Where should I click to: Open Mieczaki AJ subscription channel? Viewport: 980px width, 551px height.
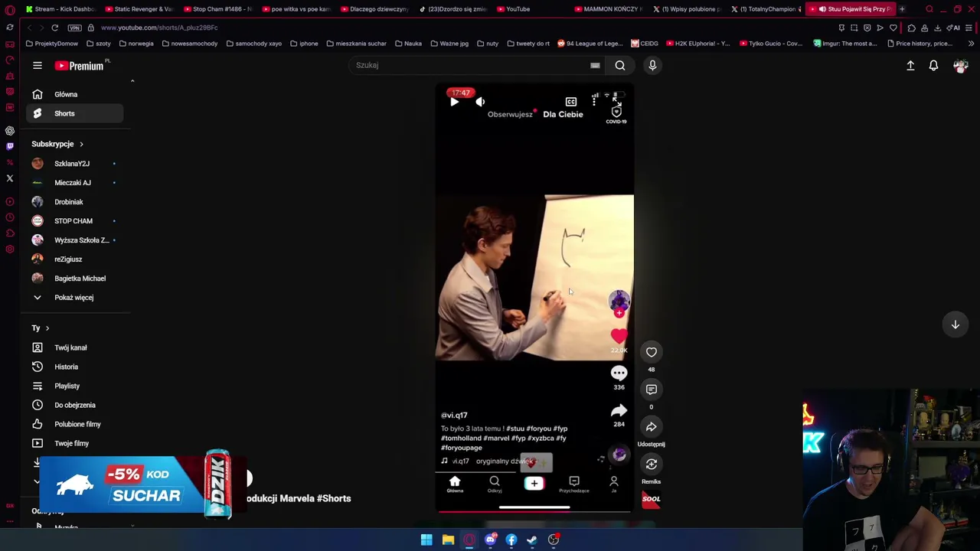(x=75, y=183)
